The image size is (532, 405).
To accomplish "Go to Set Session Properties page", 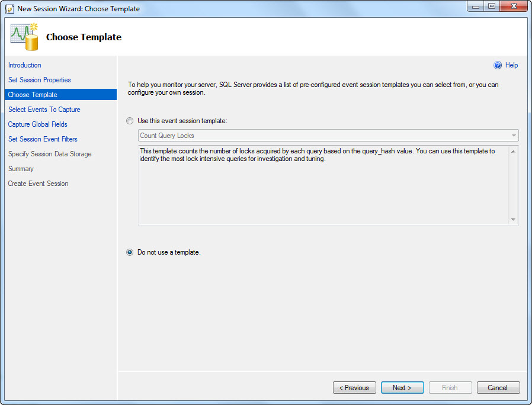I will pyautogui.click(x=40, y=80).
